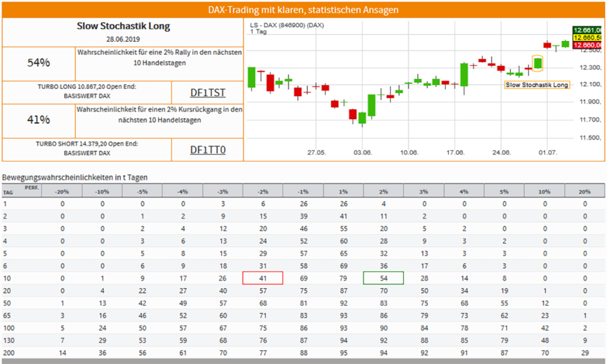Click the positive 4% column header

[464, 191]
